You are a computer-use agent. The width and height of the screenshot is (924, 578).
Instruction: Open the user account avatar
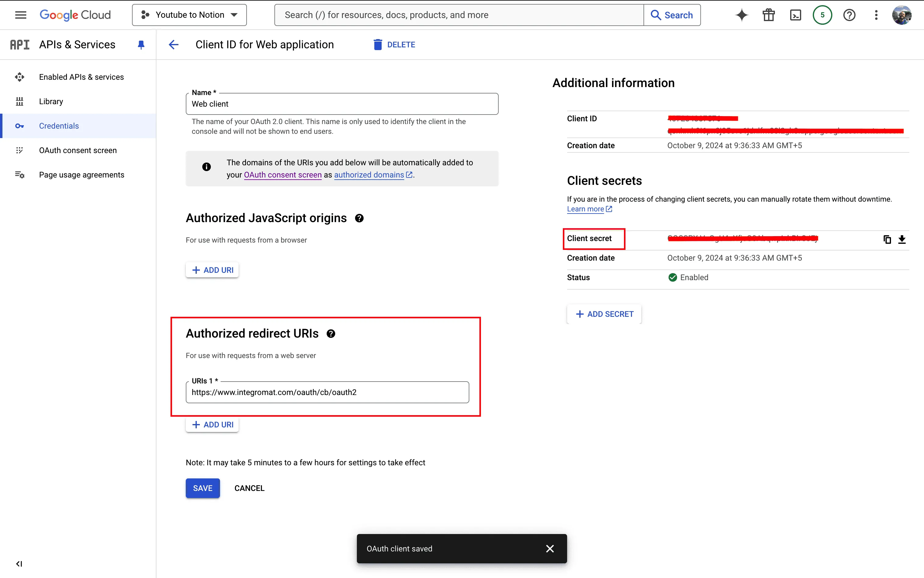coord(902,15)
